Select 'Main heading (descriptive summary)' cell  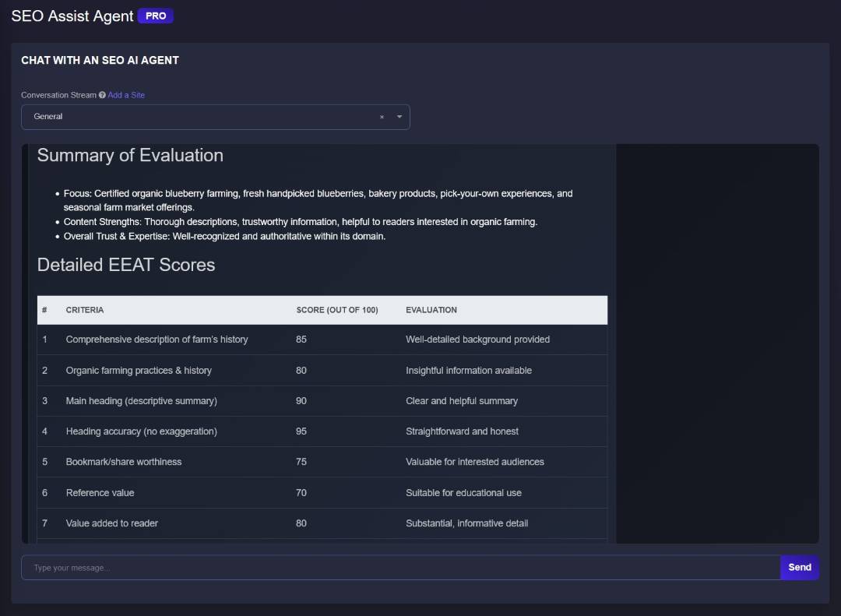click(x=142, y=401)
